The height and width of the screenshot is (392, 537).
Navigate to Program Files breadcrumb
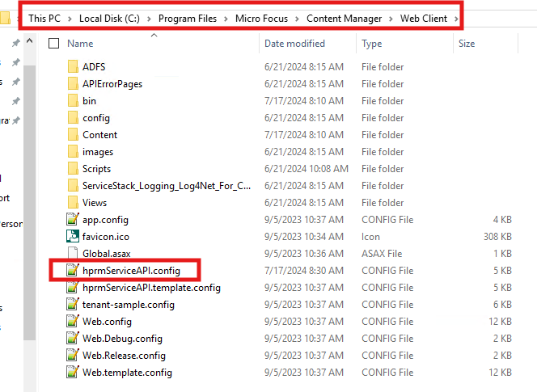(x=188, y=19)
